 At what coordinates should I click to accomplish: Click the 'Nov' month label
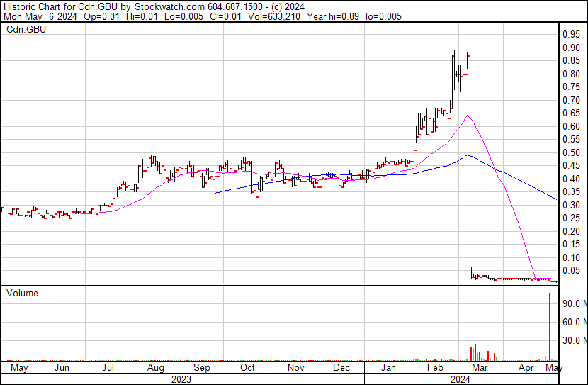click(x=296, y=368)
